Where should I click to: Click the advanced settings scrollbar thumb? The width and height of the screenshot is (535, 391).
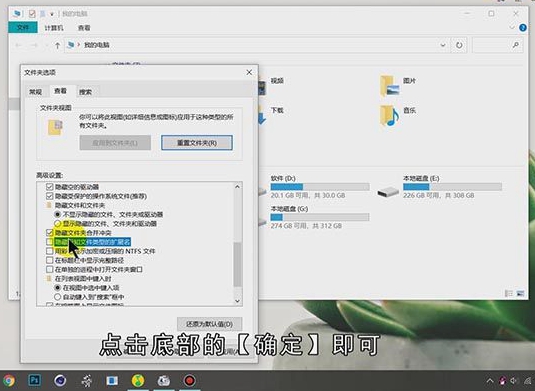coord(237,264)
